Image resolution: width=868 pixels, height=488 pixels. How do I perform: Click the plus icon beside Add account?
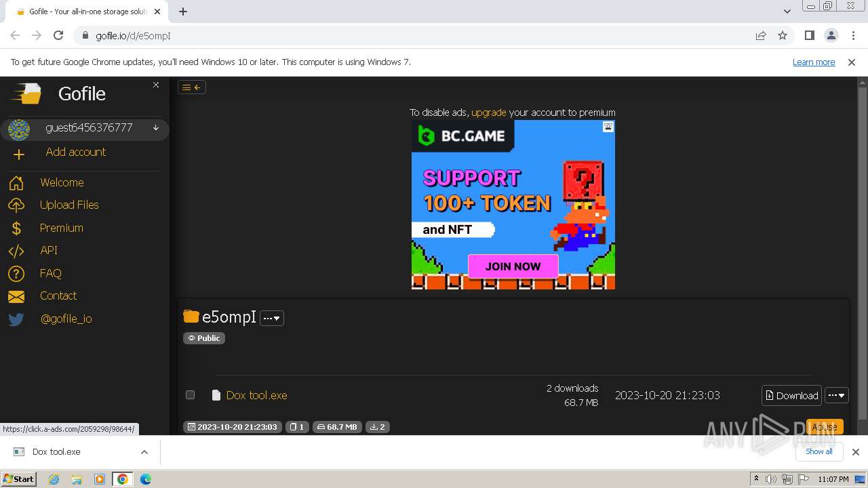[18, 155]
